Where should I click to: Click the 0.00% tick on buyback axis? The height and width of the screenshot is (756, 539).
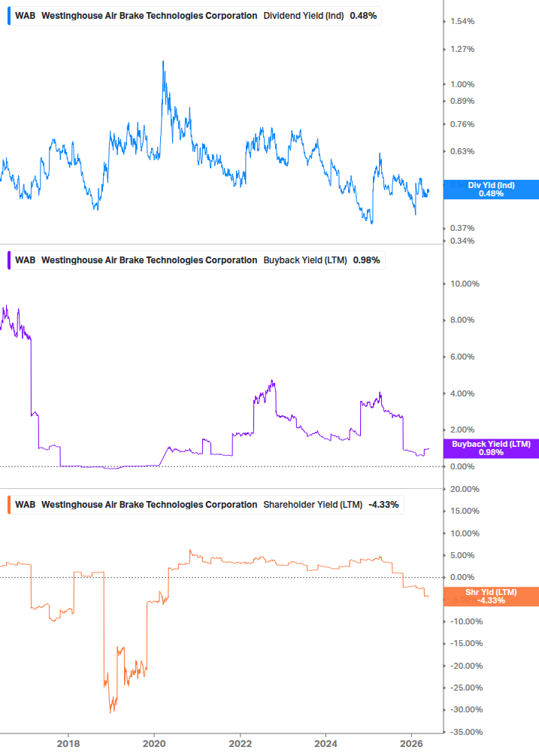462,466
